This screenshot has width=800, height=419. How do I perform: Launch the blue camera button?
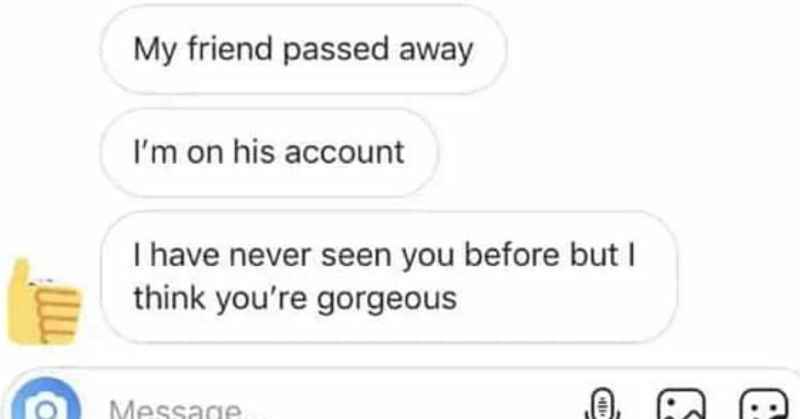[46, 401]
